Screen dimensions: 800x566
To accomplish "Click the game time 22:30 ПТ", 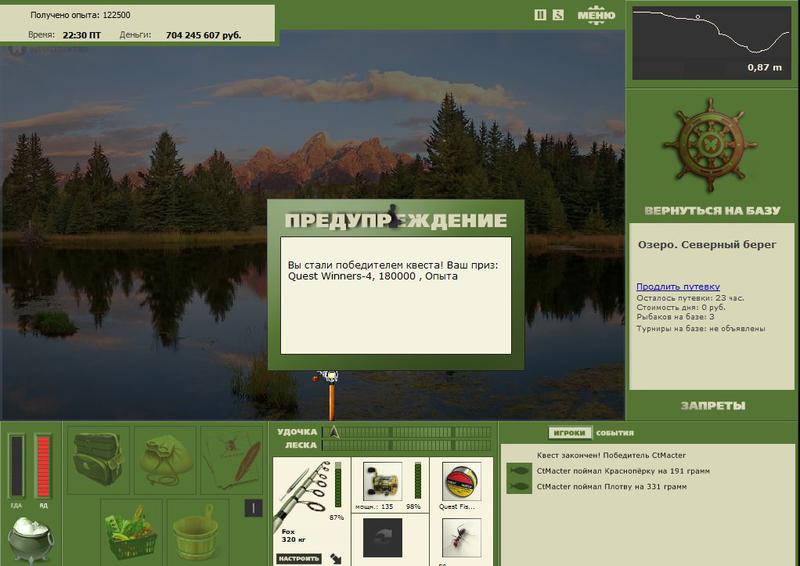I will coord(82,35).
